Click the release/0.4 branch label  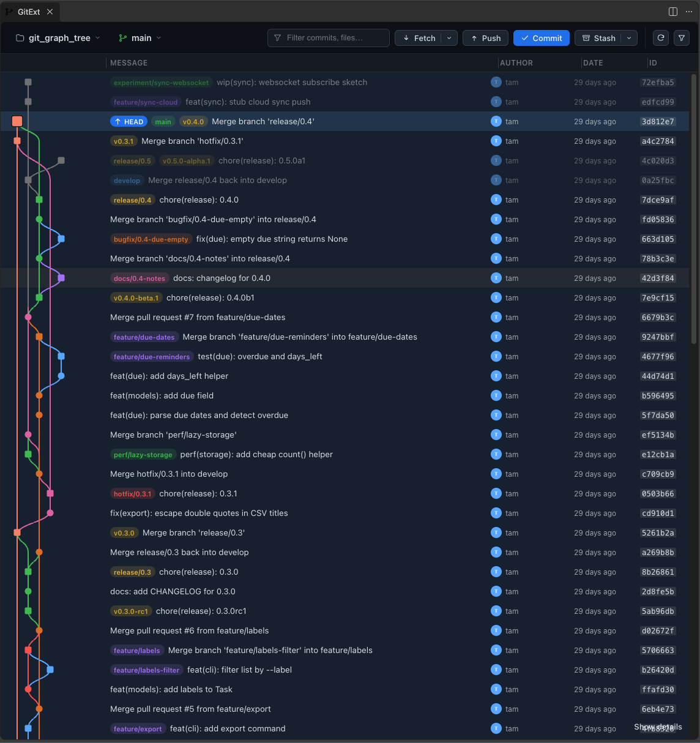tap(132, 200)
